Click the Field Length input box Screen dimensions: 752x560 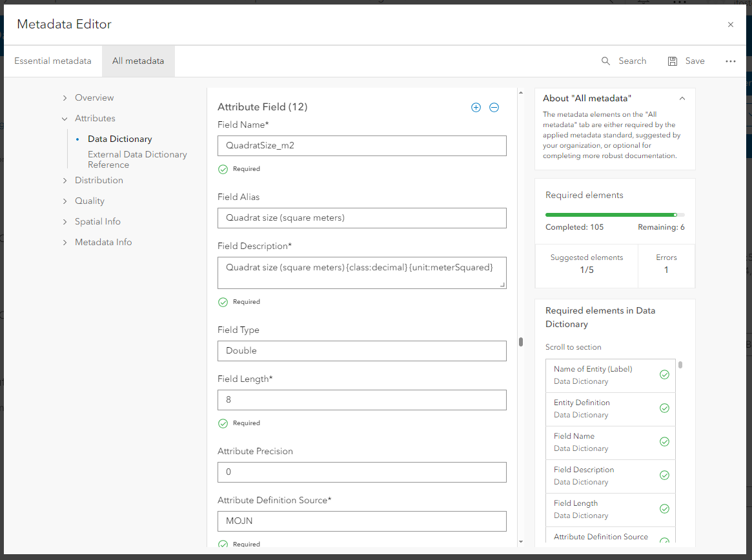(x=362, y=400)
